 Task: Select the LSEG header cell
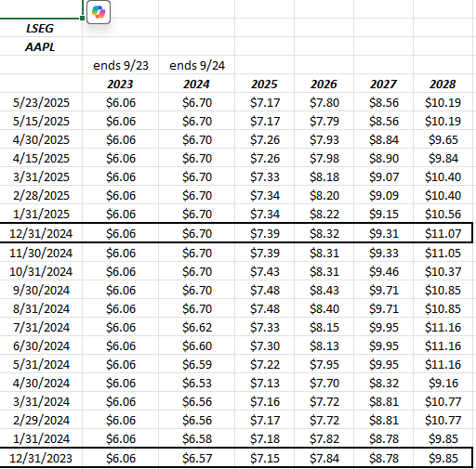(x=40, y=28)
